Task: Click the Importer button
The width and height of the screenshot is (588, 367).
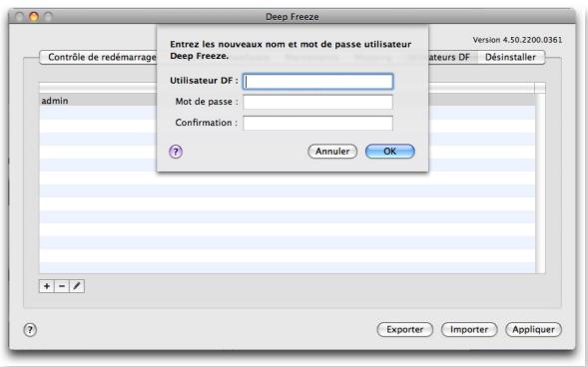Action: pyautogui.click(x=469, y=329)
